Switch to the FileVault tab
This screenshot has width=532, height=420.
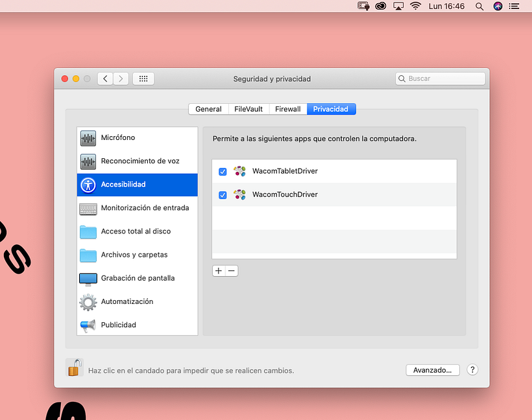point(248,109)
